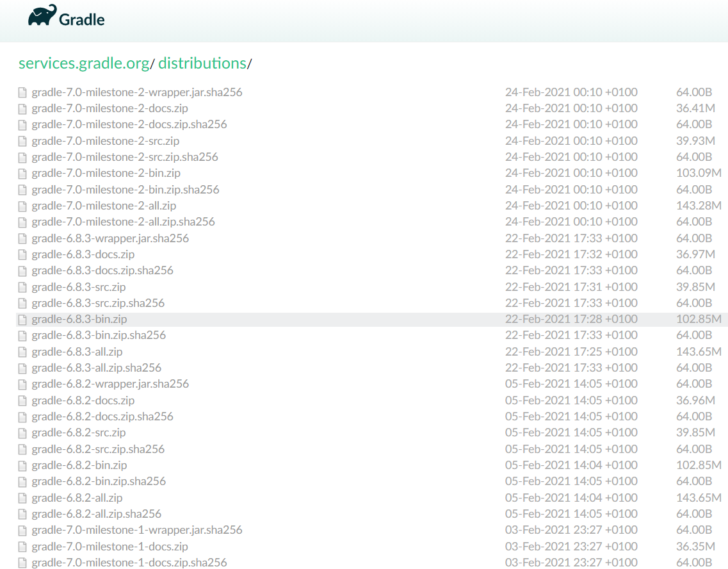Download the highlighted gradle-6.8.3-bin.zip
Image resolution: width=728 pixels, height=569 pixels.
click(79, 319)
